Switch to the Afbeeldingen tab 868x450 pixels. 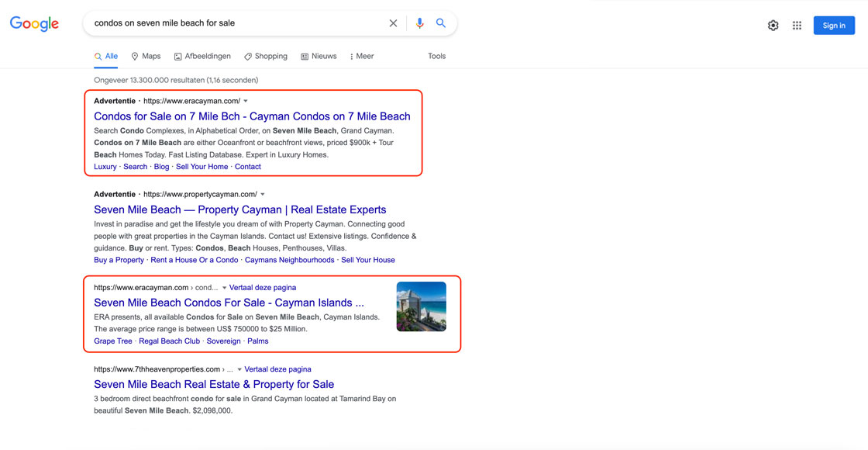[202, 57]
